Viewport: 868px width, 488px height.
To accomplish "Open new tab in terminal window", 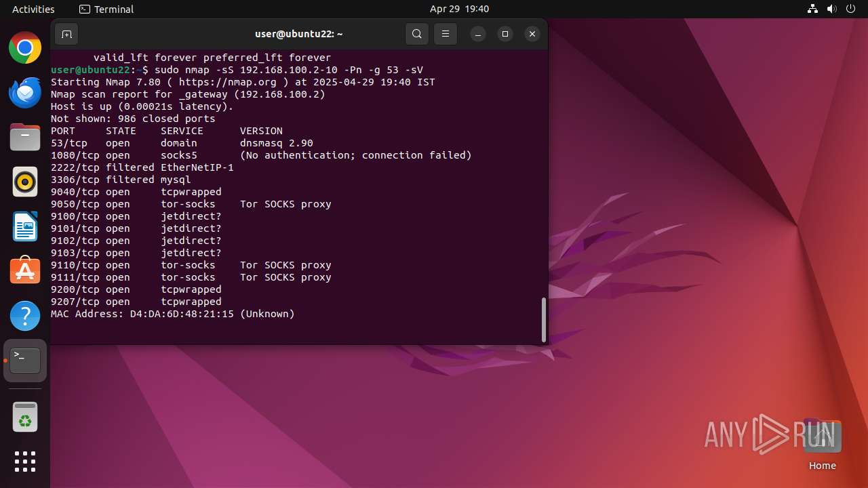I will coord(66,34).
